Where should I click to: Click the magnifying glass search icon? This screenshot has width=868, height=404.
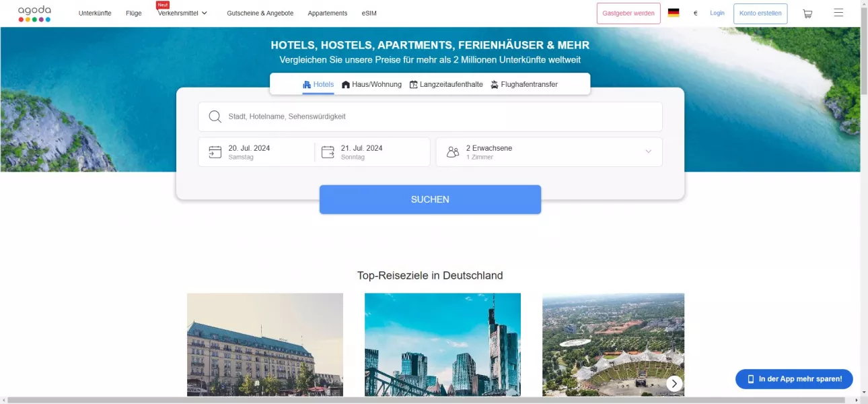215,116
